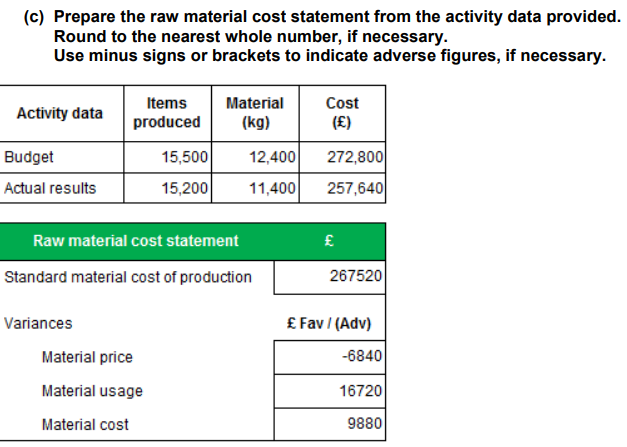This screenshot has height=447, width=627.
Task: Select the Actual results row label
Action: (x=50, y=188)
